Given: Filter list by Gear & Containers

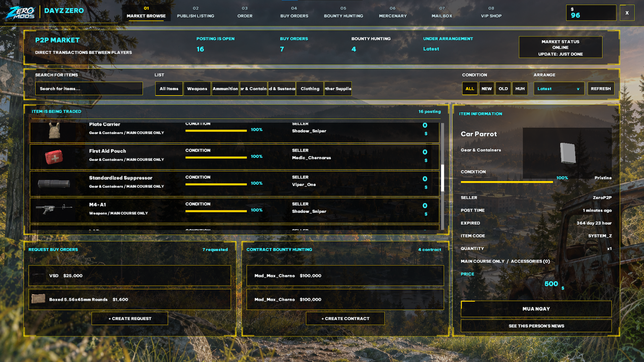Looking at the screenshot, I should (x=253, y=88).
